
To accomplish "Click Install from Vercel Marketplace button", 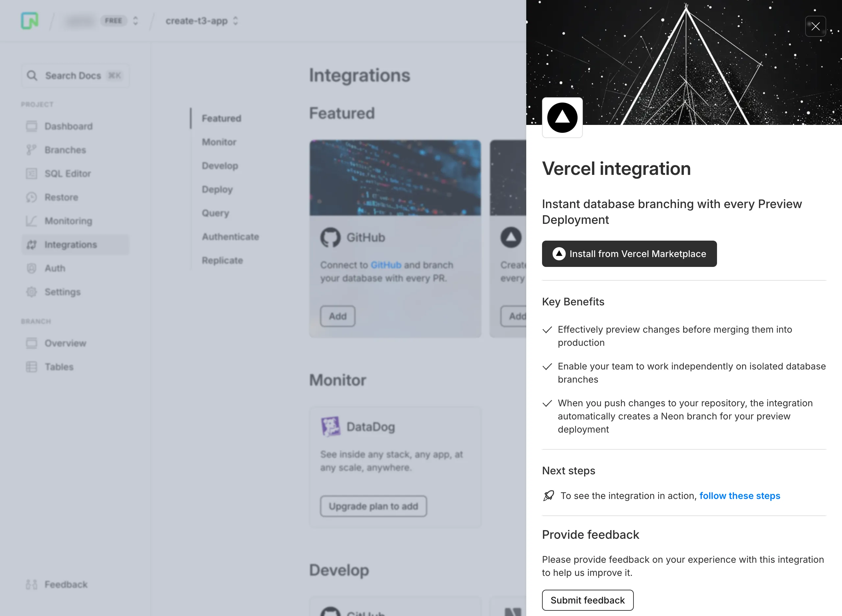I will click(629, 253).
